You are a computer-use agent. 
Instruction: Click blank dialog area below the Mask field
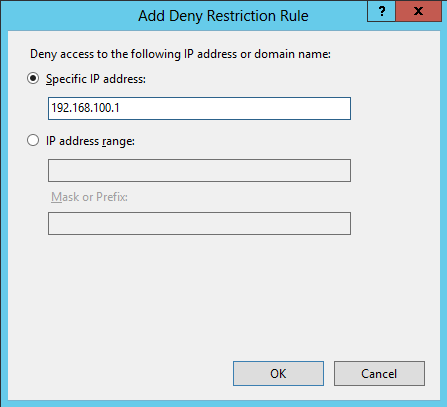click(x=199, y=293)
